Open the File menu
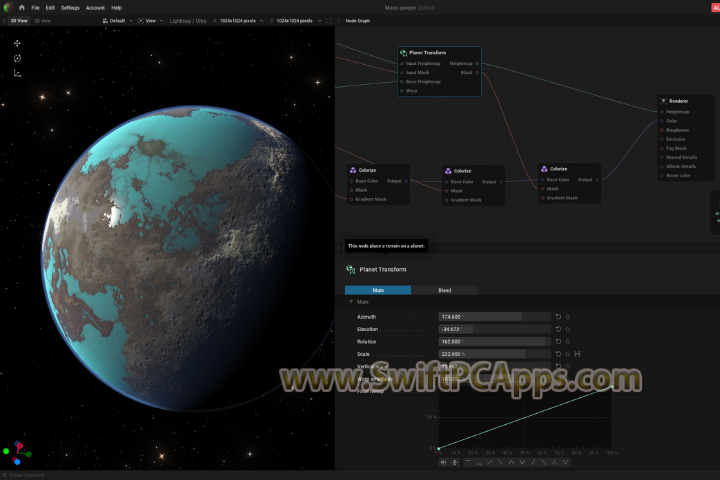 click(35, 8)
